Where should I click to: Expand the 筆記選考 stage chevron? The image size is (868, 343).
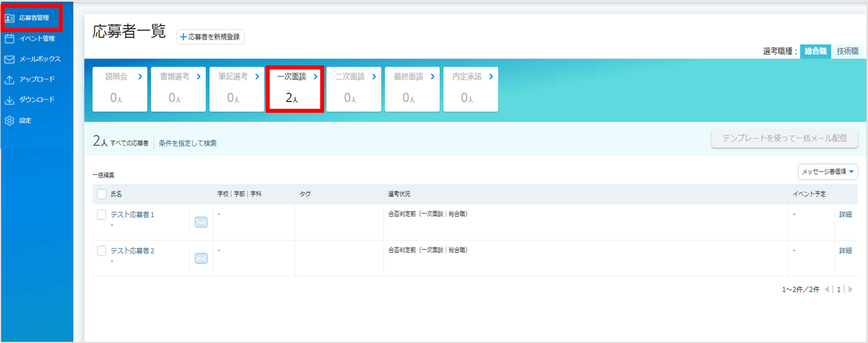257,77
